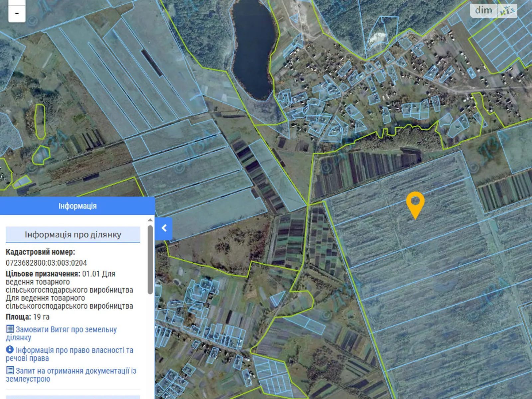
Task: Zoom out the map with minus button
Action: (x=17, y=13)
